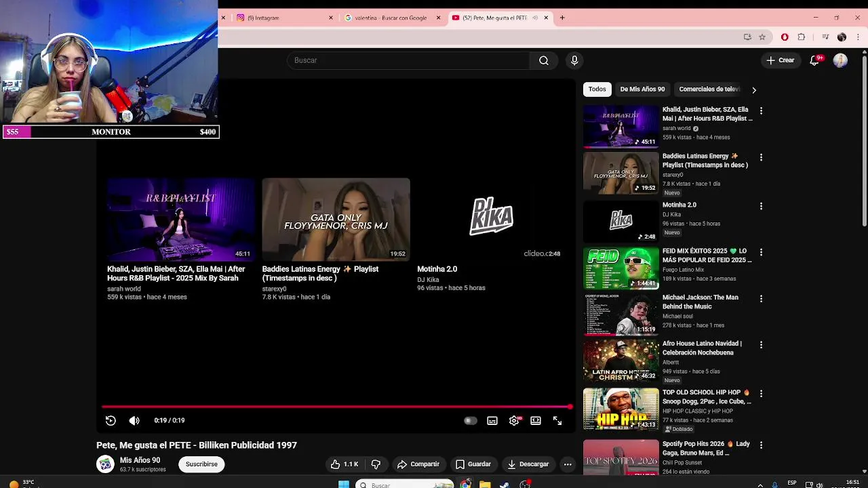Click the YouTube search magnifier button
The image size is (868, 488).
pyautogui.click(x=544, y=60)
